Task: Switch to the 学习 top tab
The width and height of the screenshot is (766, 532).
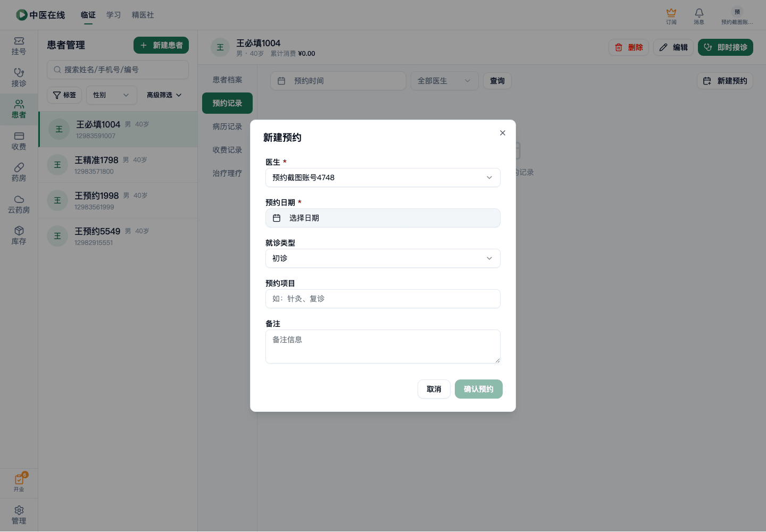Action: 113,15
